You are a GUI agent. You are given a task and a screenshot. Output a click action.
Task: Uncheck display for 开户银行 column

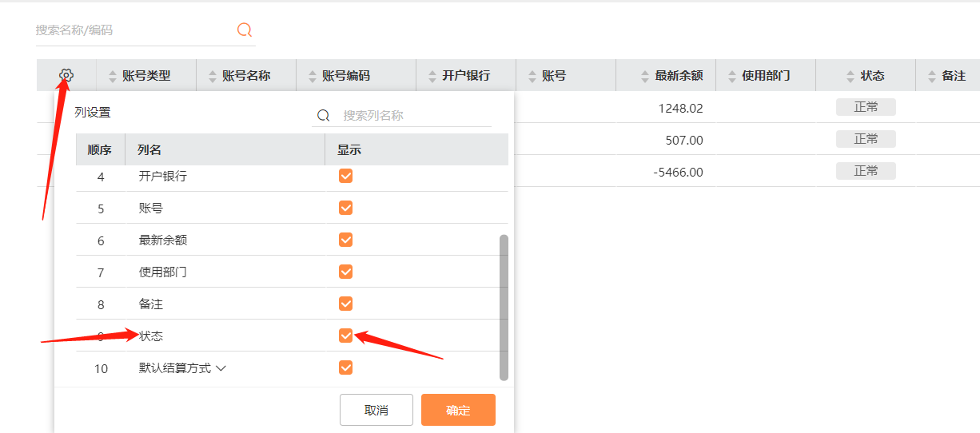[345, 176]
